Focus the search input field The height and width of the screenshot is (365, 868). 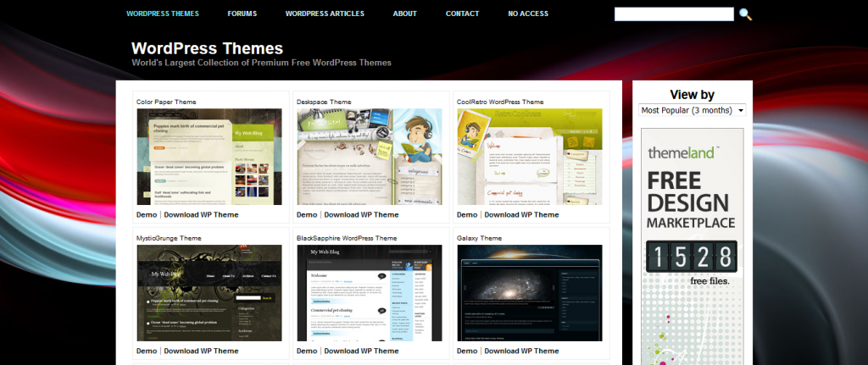674,14
